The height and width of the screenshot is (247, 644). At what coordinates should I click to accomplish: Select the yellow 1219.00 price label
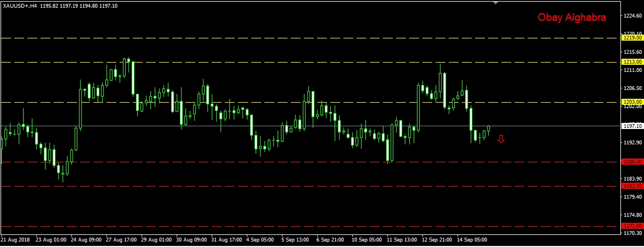pos(632,38)
